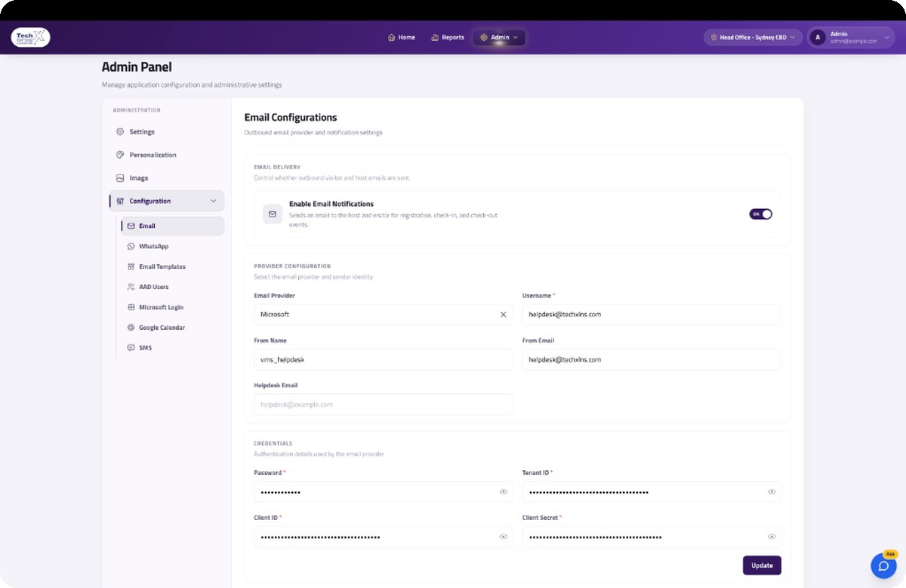
Task: Click the location pin icon
Action: click(x=713, y=37)
